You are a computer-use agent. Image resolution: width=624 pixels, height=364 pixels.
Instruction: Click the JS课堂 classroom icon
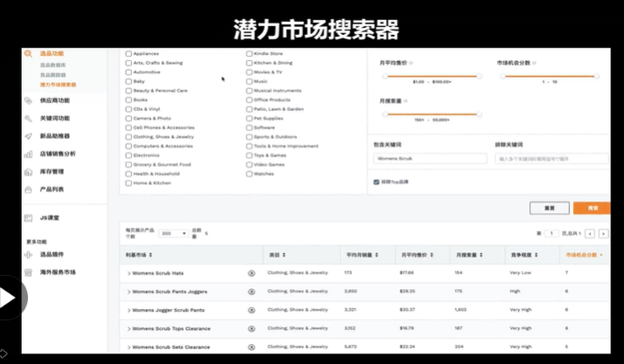(28, 217)
